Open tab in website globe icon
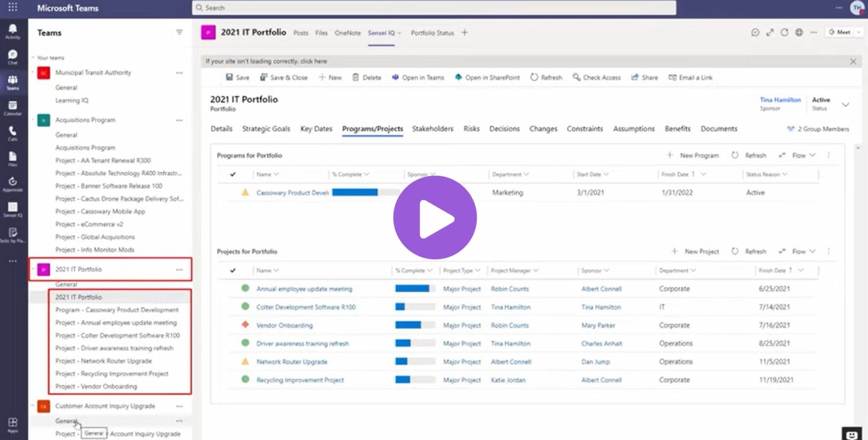 coord(799,32)
